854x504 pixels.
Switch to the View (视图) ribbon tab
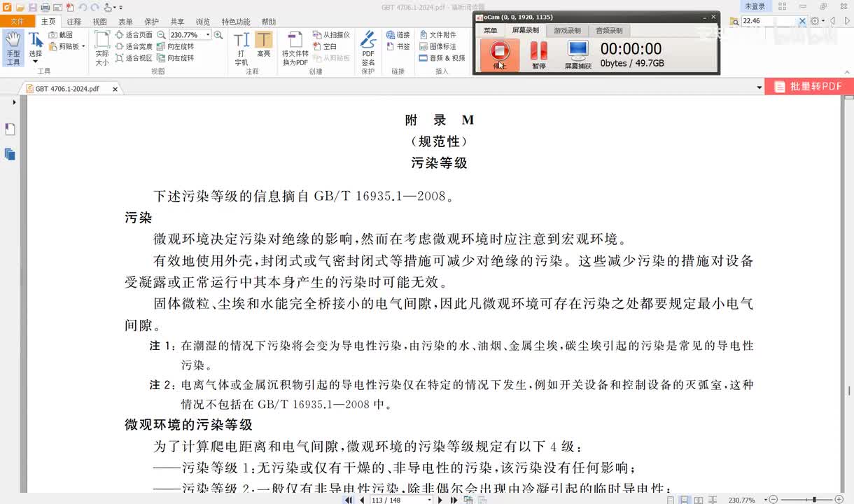coord(100,22)
